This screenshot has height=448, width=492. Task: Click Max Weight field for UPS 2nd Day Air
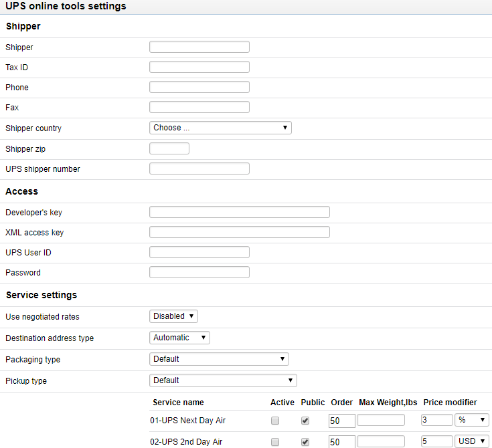[x=381, y=441]
